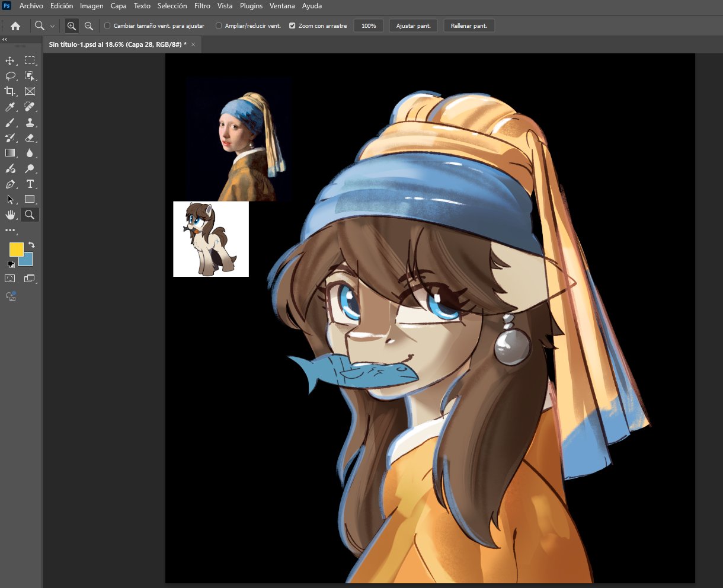The width and height of the screenshot is (723, 588).
Task: Select the Rectangle shape tool
Action: (x=30, y=199)
